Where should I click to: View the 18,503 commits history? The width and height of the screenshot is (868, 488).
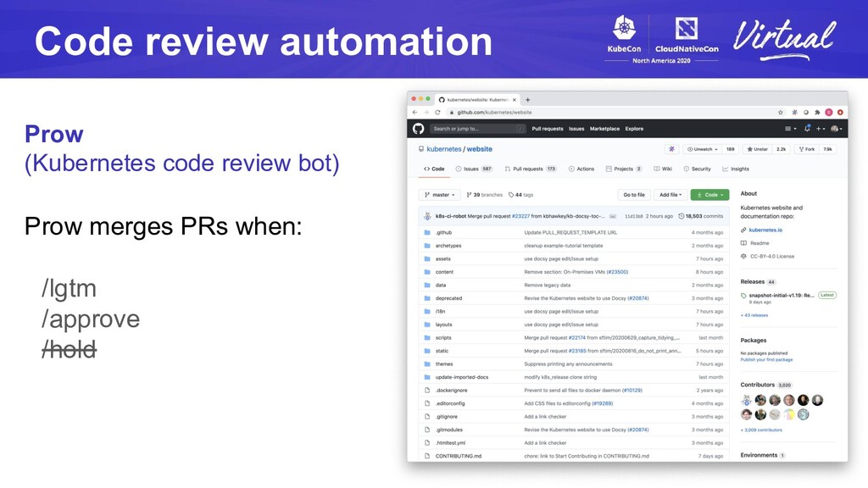point(700,216)
